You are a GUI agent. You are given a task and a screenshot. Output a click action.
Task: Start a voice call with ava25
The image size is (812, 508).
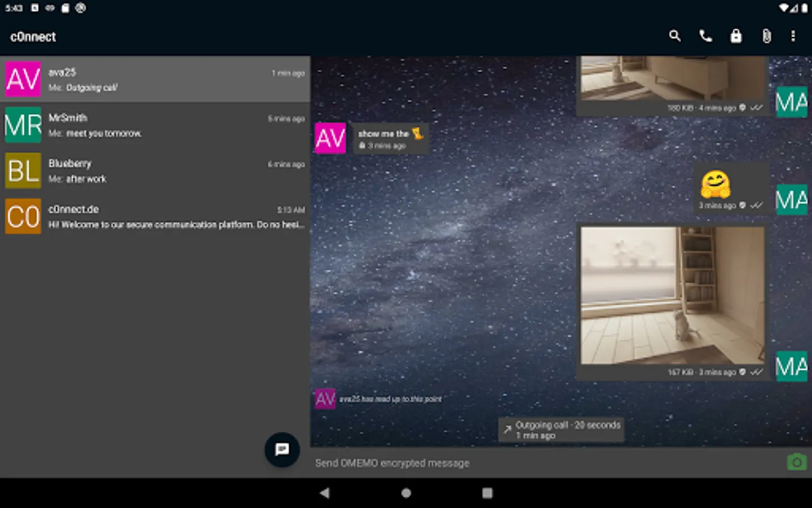point(705,36)
